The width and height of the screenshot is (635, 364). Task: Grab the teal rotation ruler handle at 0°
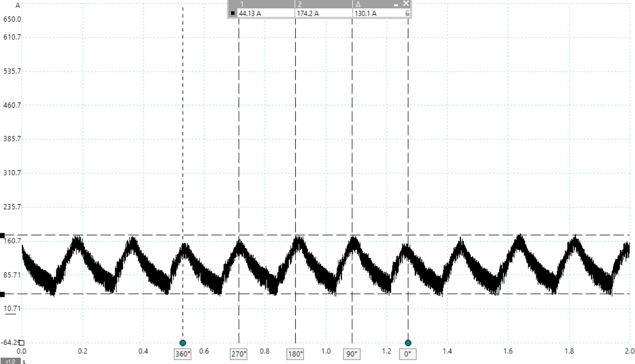tap(408, 343)
